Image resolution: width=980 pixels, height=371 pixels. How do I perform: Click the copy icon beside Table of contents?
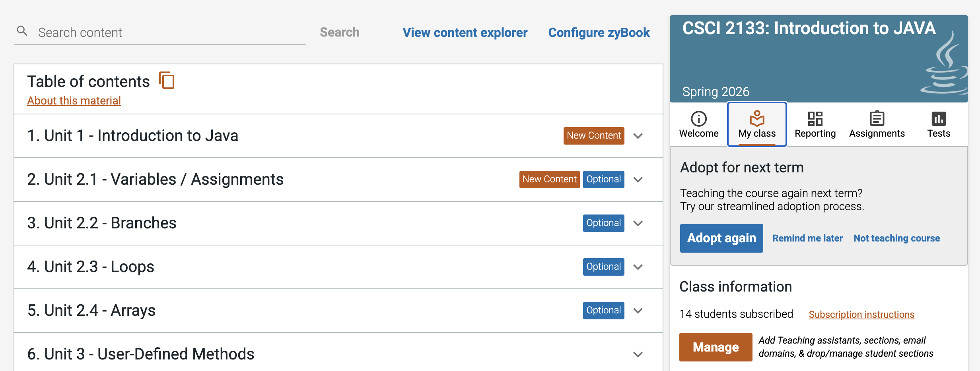point(167,80)
